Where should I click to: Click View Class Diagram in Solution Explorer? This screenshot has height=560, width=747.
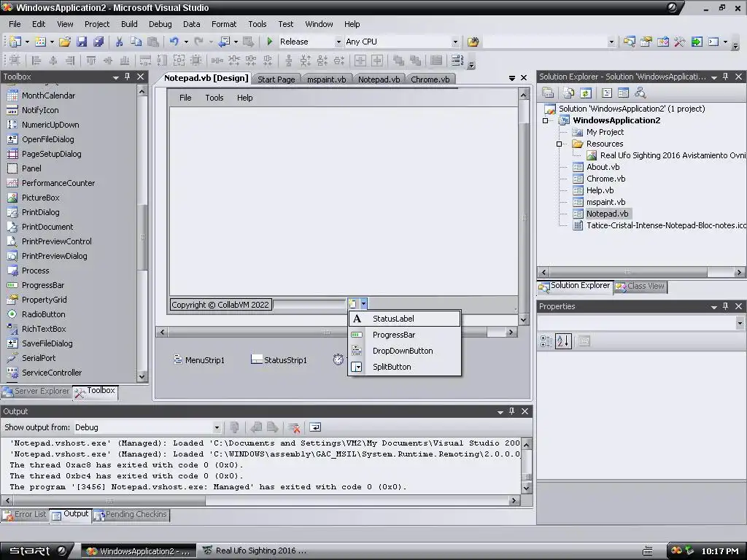pos(640,93)
